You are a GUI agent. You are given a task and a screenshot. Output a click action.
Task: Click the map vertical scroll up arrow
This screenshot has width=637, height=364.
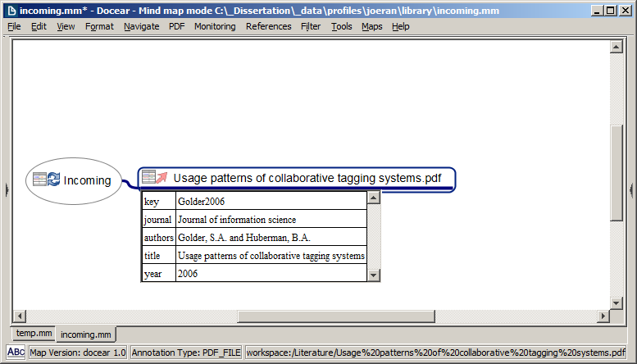[617, 47]
